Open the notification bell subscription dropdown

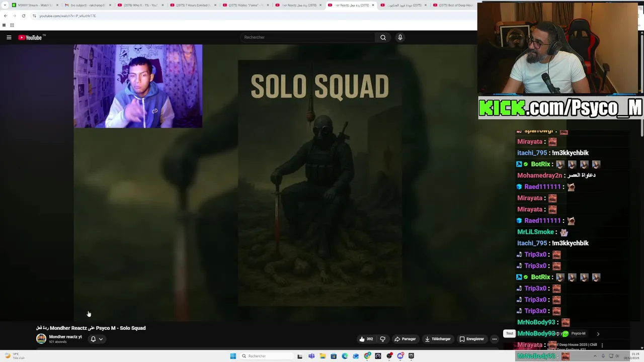pos(97,339)
